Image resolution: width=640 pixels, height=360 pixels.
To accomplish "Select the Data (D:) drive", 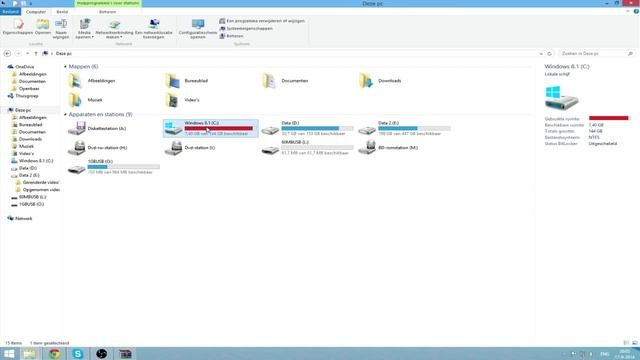I will pos(307,128).
